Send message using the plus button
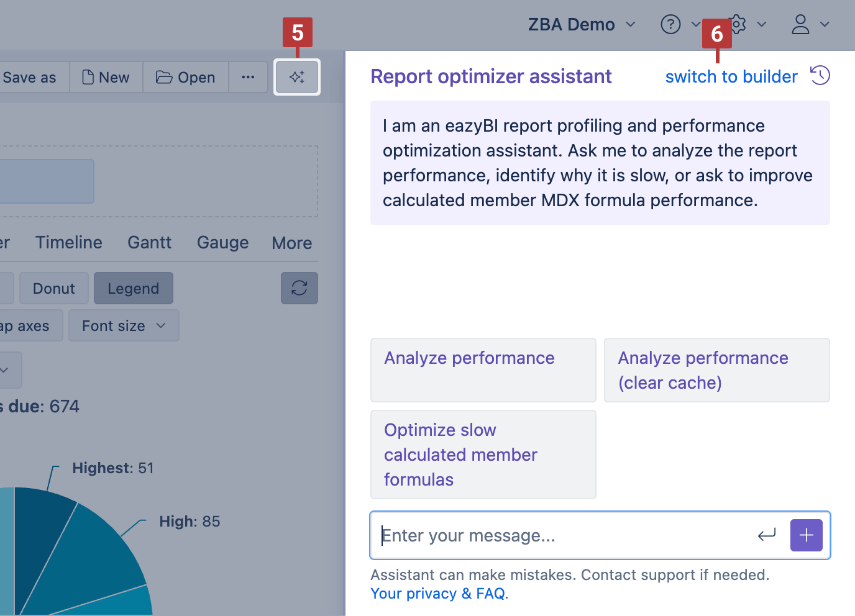855x616 pixels. 806,535
